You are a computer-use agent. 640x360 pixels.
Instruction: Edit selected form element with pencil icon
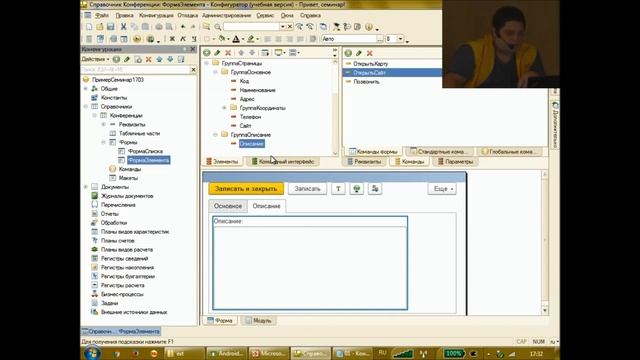[x=217, y=53]
